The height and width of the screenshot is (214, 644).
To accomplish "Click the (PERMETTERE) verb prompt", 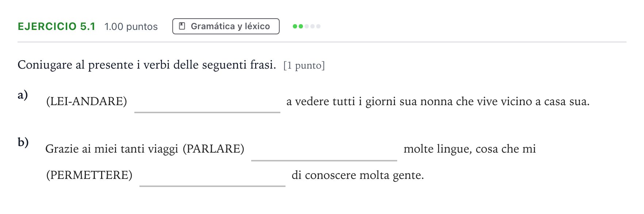I will pos(89,175).
